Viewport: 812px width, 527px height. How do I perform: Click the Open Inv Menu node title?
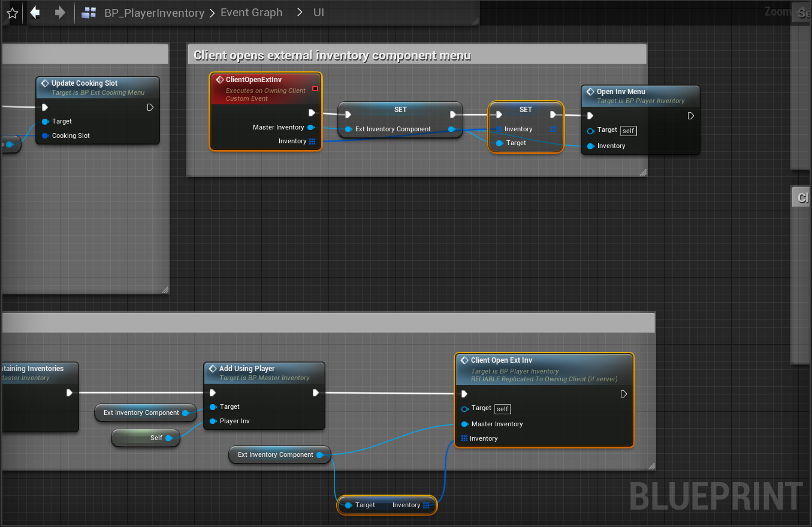pyautogui.click(x=621, y=92)
